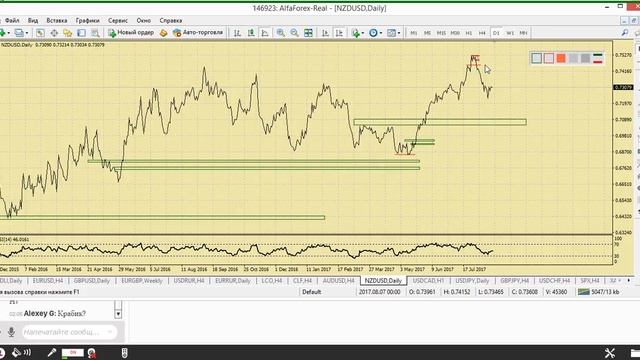
Task: Open the Navigator stars icon
Action: (67, 33)
